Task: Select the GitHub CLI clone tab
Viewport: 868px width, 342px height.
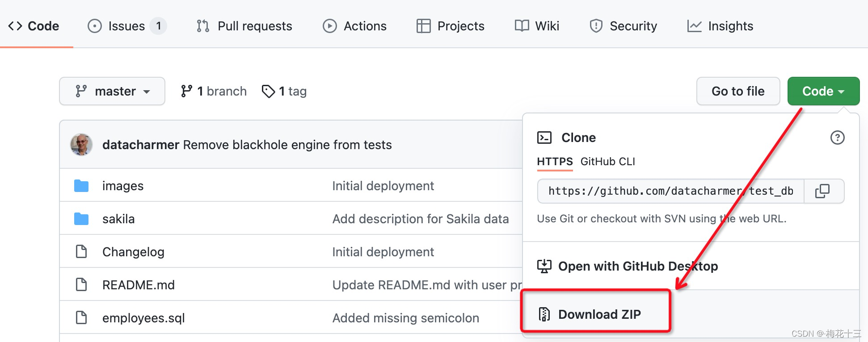Action: pyautogui.click(x=607, y=162)
